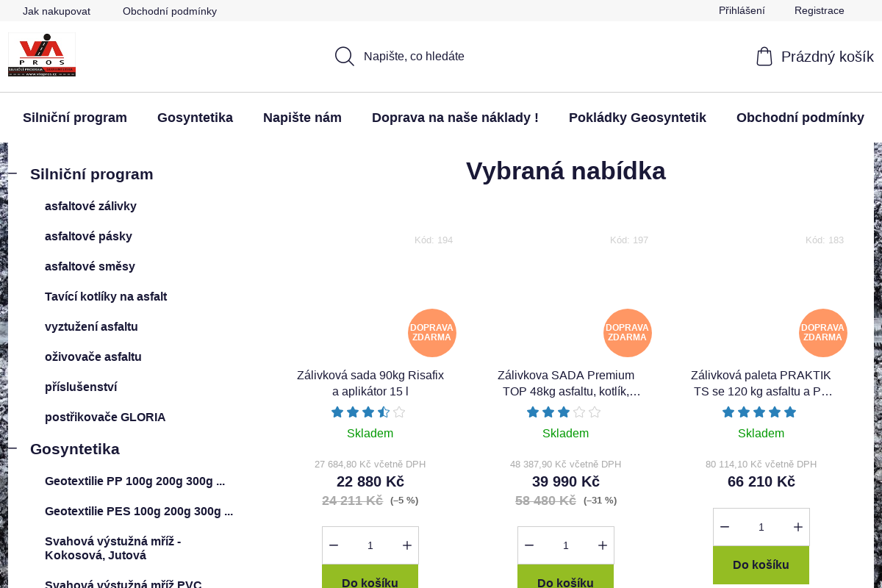Decrease quantity for Zálivková paleta PRAKTIK
This screenshot has width=882, height=588.
pyautogui.click(x=725, y=527)
